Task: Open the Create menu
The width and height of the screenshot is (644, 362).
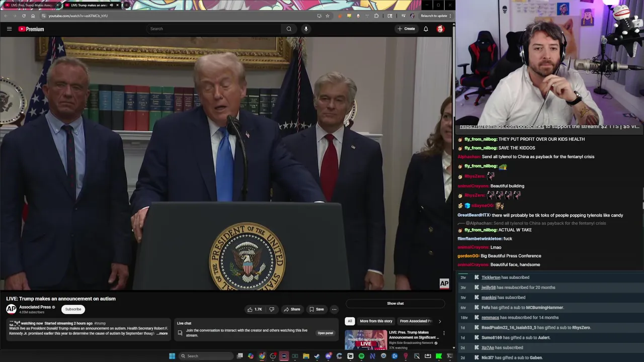Action: click(407, 29)
